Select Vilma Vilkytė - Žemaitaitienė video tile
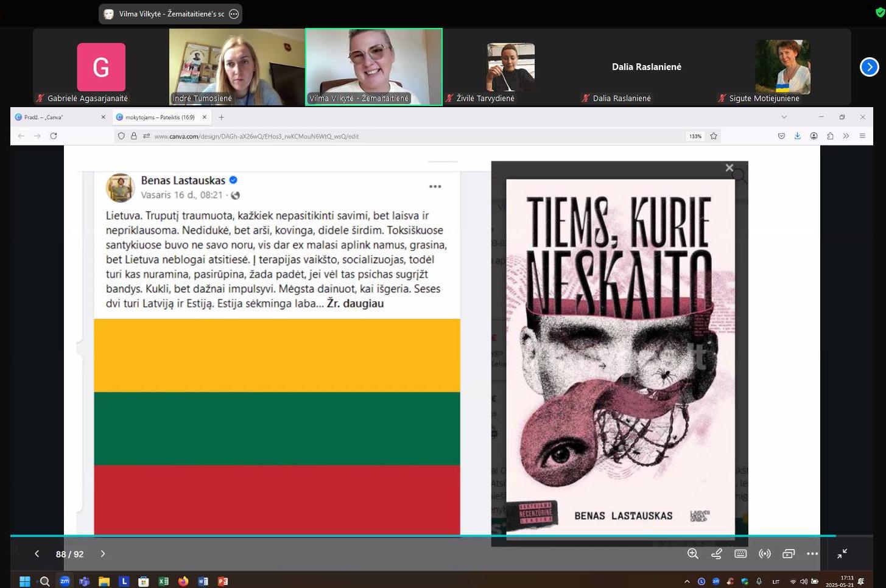886x588 pixels. [374, 67]
